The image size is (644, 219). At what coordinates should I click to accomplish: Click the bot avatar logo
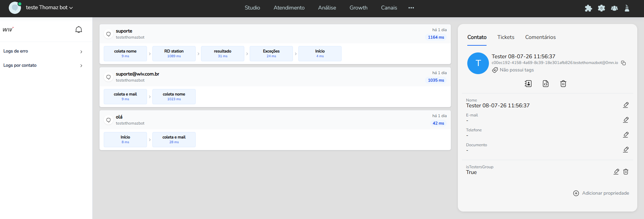[x=15, y=7]
